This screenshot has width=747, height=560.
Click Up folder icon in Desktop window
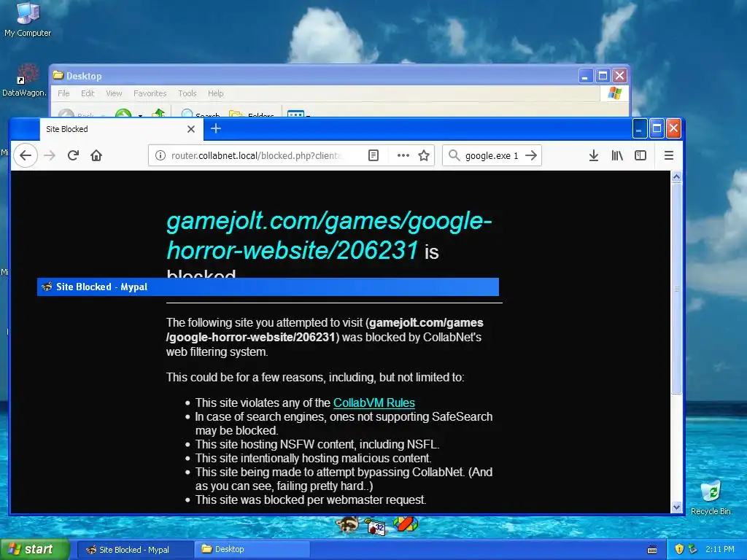(158, 113)
